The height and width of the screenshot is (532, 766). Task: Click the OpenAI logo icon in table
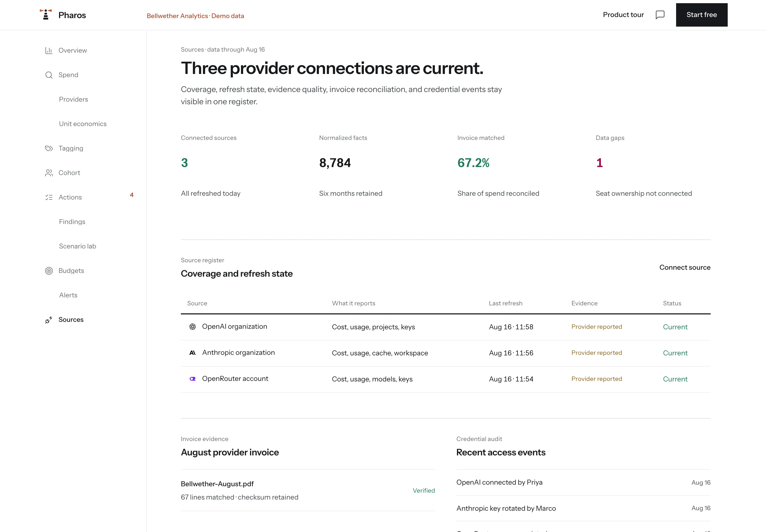(x=192, y=327)
